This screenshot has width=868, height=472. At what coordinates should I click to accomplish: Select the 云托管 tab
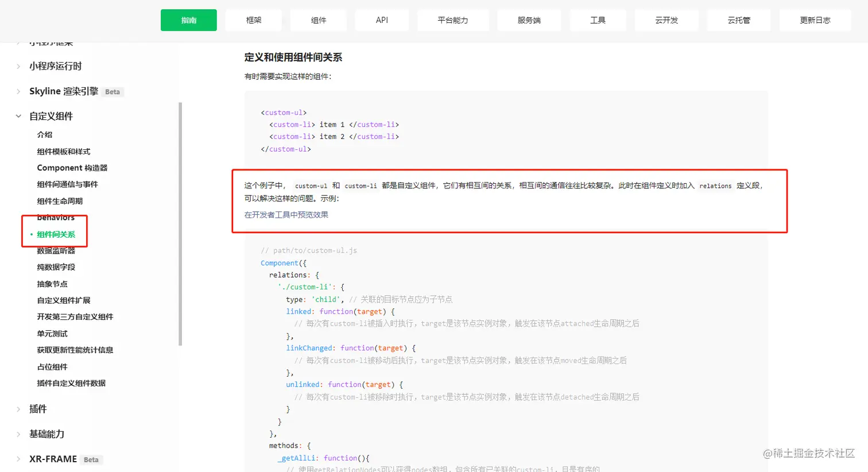[739, 20]
